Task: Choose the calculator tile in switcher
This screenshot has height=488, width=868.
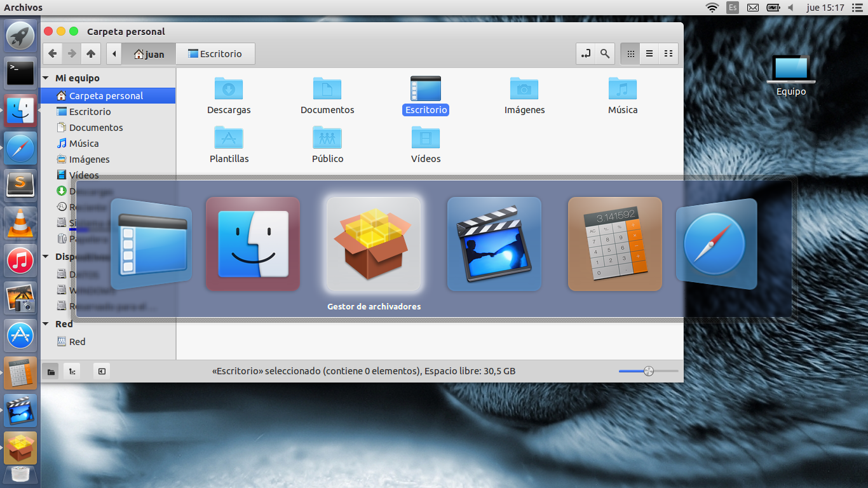Action: point(615,244)
